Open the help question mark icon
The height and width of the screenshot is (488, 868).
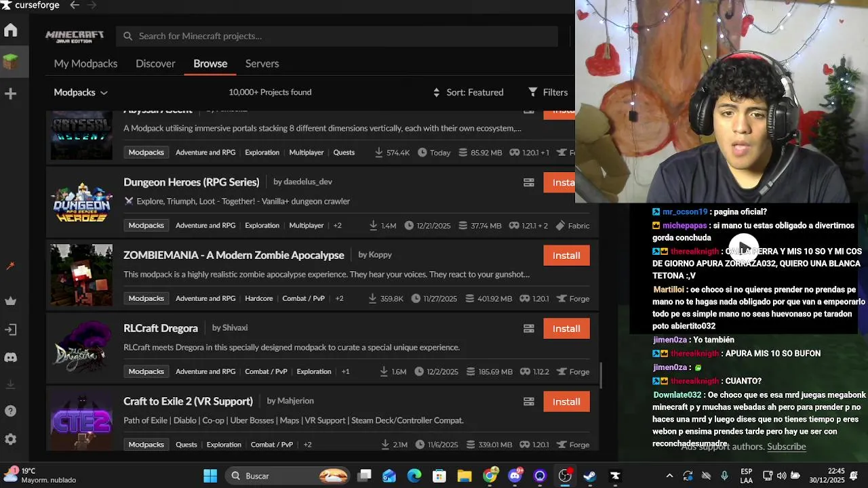[x=10, y=411]
